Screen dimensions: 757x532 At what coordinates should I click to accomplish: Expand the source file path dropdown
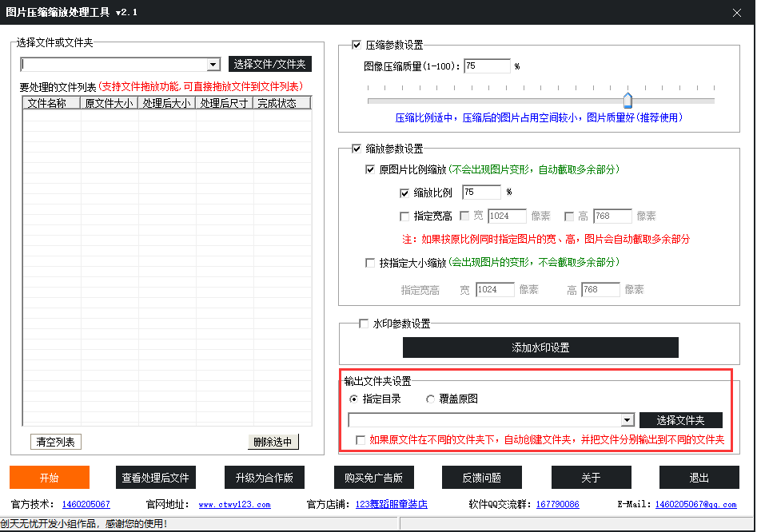pos(213,65)
